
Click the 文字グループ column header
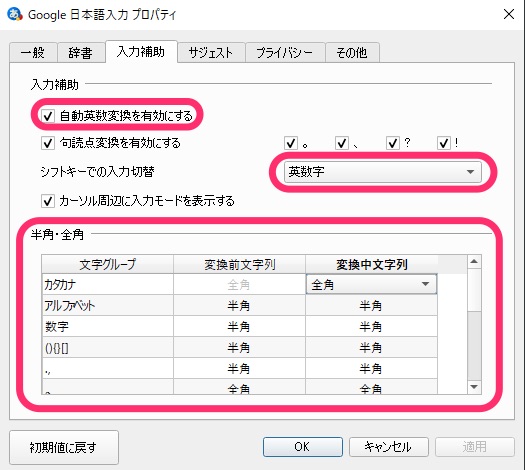[107, 264]
